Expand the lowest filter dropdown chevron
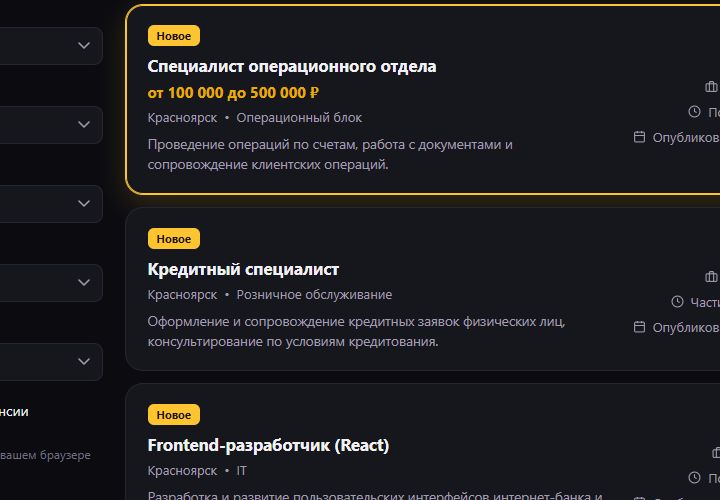This screenshot has width=720, height=500. pos(84,361)
